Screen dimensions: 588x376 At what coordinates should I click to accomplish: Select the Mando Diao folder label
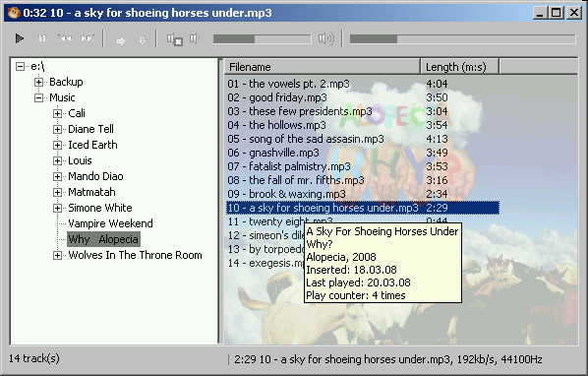pos(95,176)
